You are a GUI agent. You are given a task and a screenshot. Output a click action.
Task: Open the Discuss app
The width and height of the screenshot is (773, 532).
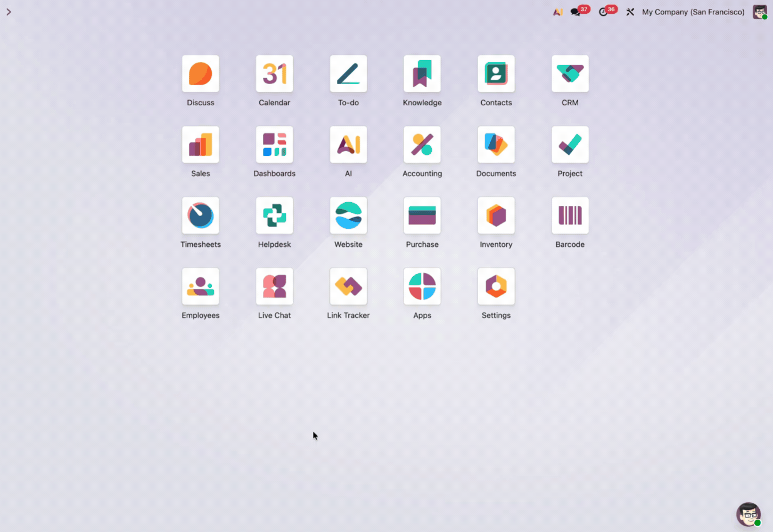(x=200, y=74)
